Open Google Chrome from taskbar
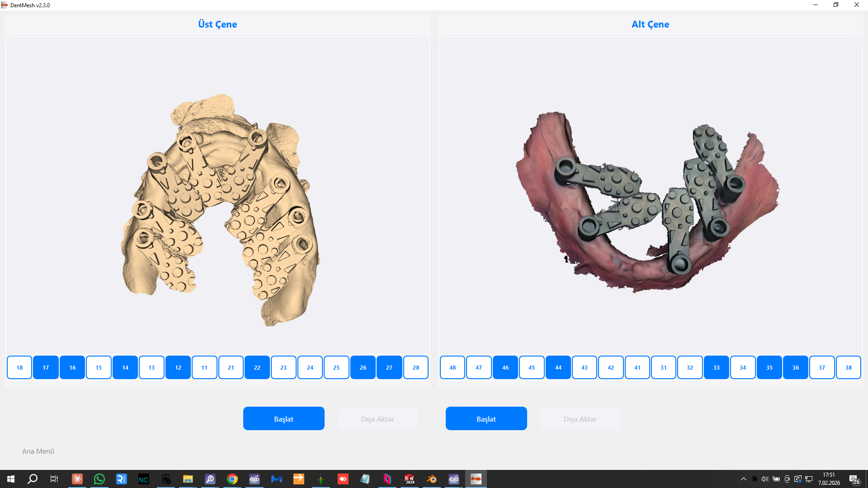The image size is (868, 488). pyautogui.click(x=232, y=479)
